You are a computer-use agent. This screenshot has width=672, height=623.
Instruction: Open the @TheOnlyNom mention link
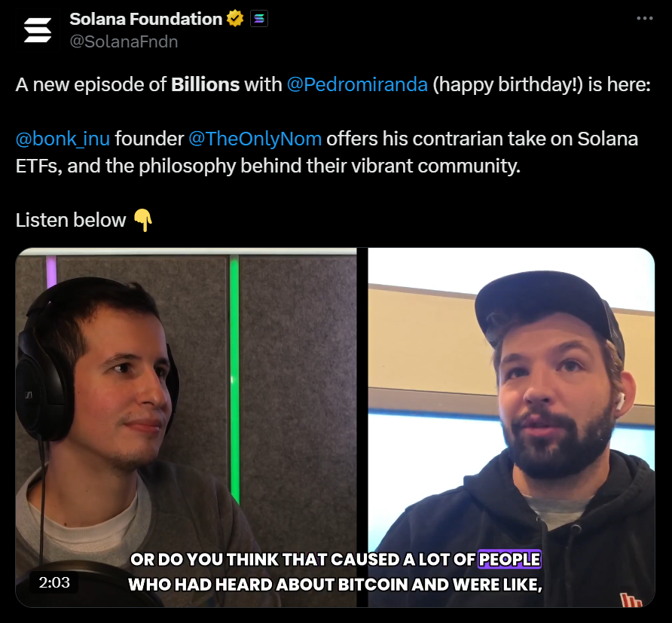point(255,139)
